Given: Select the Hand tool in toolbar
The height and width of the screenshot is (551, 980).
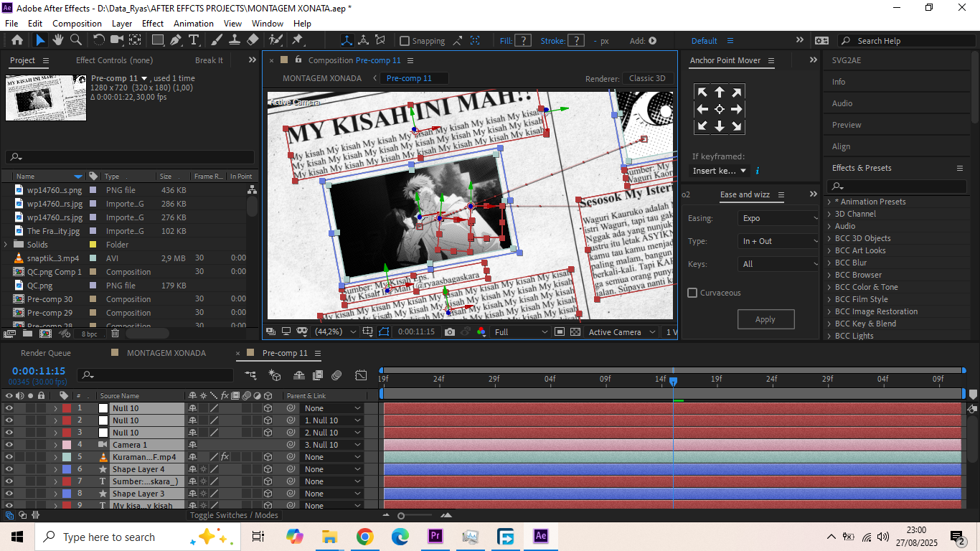Looking at the screenshot, I should pyautogui.click(x=58, y=40).
